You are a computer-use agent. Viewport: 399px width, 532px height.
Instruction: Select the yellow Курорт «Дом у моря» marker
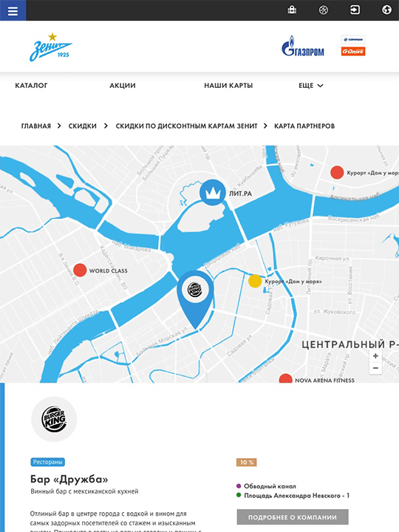click(x=255, y=281)
